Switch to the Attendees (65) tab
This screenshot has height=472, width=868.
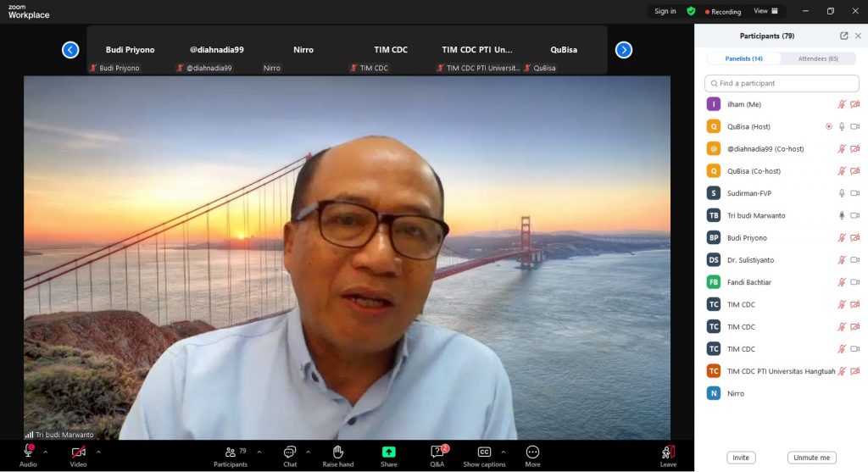click(820, 58)
